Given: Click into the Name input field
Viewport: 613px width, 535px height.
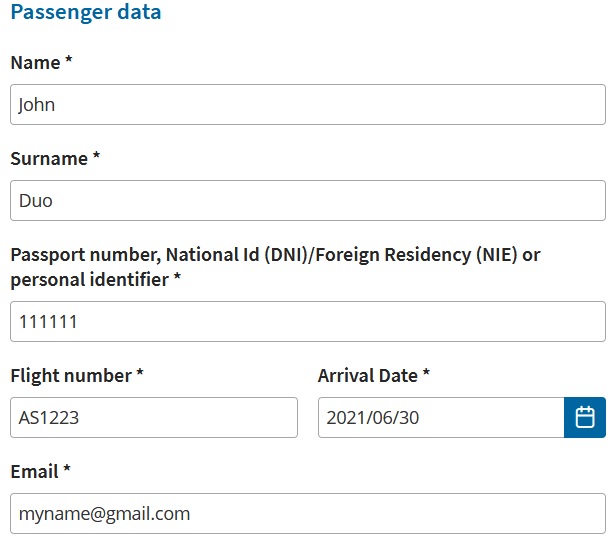Looking at the screenshot, I should [x=307, y=104].
